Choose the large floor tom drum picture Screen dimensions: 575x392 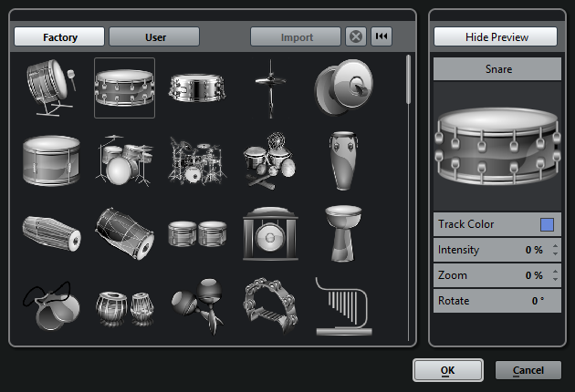[x=51, y=160]
